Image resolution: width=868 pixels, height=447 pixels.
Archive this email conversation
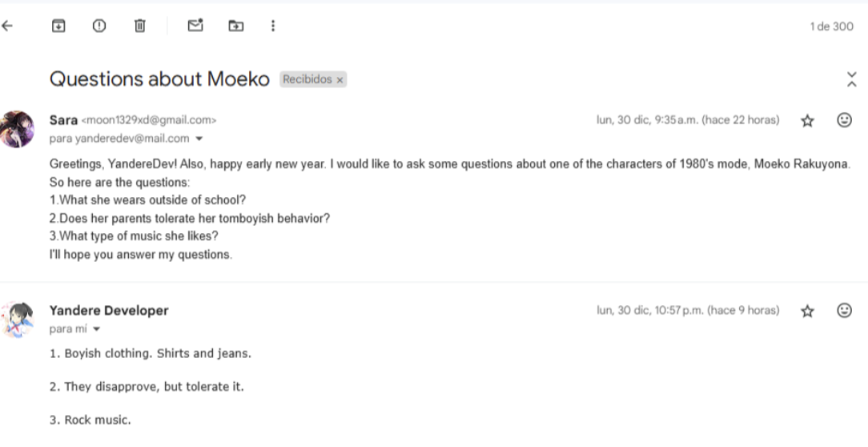[58, 26]
